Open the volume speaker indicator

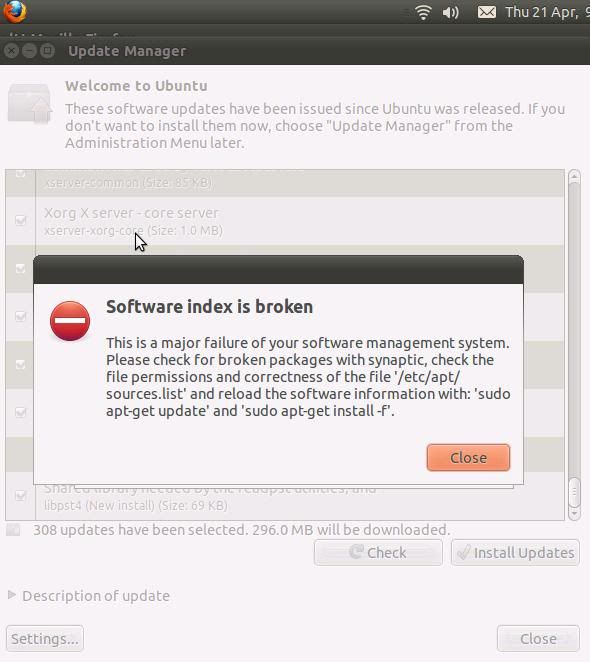[x=451, y=12]
